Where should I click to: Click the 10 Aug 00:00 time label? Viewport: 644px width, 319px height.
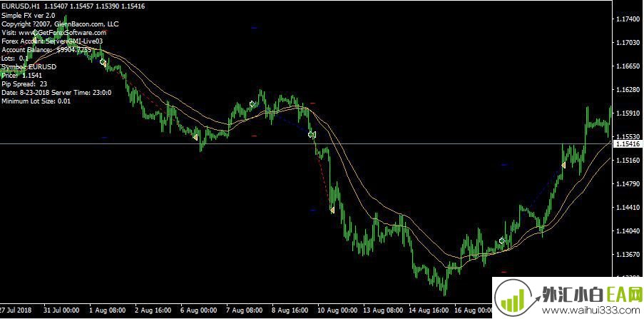coord(336,310)
